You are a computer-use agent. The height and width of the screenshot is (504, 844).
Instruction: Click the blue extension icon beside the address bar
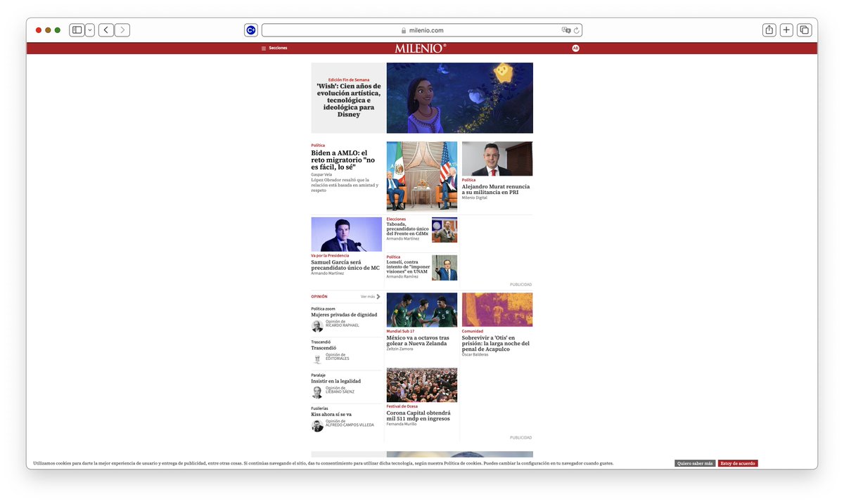pos(251,30)
